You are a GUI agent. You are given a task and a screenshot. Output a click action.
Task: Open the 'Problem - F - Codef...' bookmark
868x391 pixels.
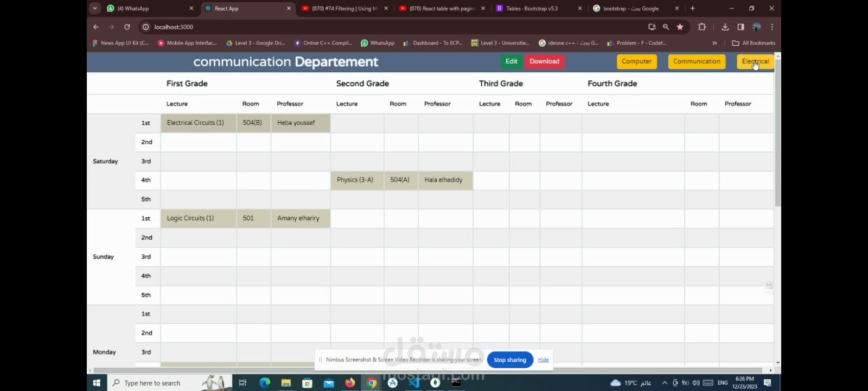tap(637, 43)
